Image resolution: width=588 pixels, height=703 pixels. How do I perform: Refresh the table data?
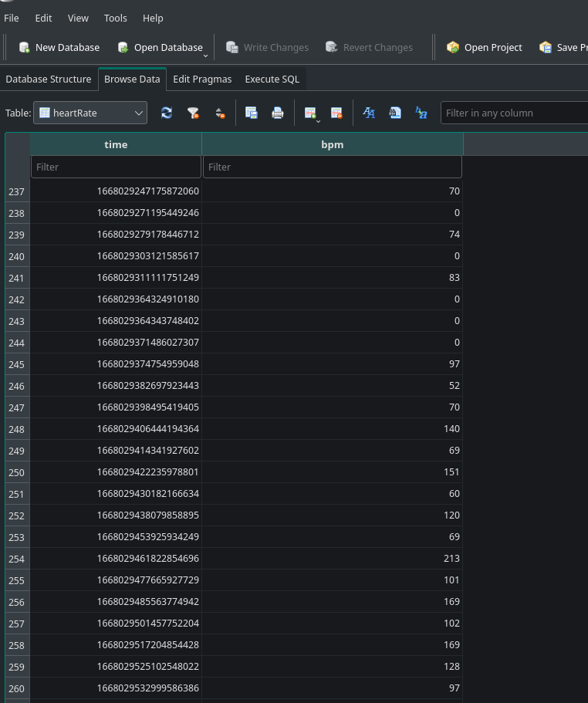pos(167,113)
